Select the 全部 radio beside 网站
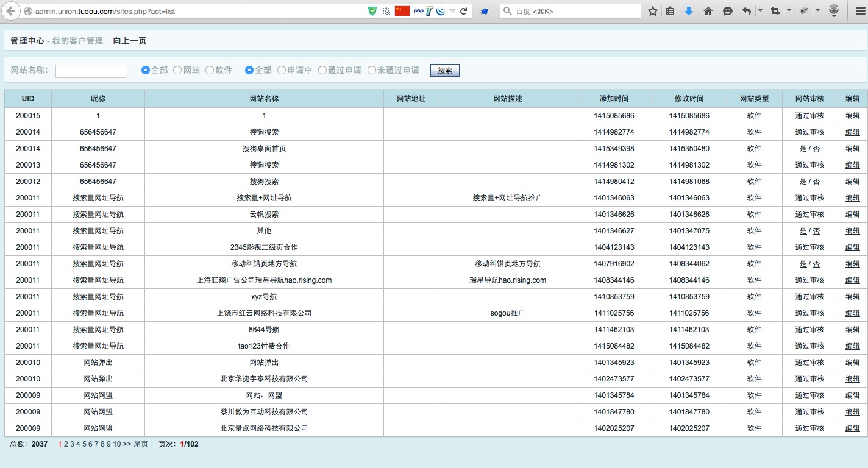The width and height of the screenshot is (868, 468). (146, 70)
